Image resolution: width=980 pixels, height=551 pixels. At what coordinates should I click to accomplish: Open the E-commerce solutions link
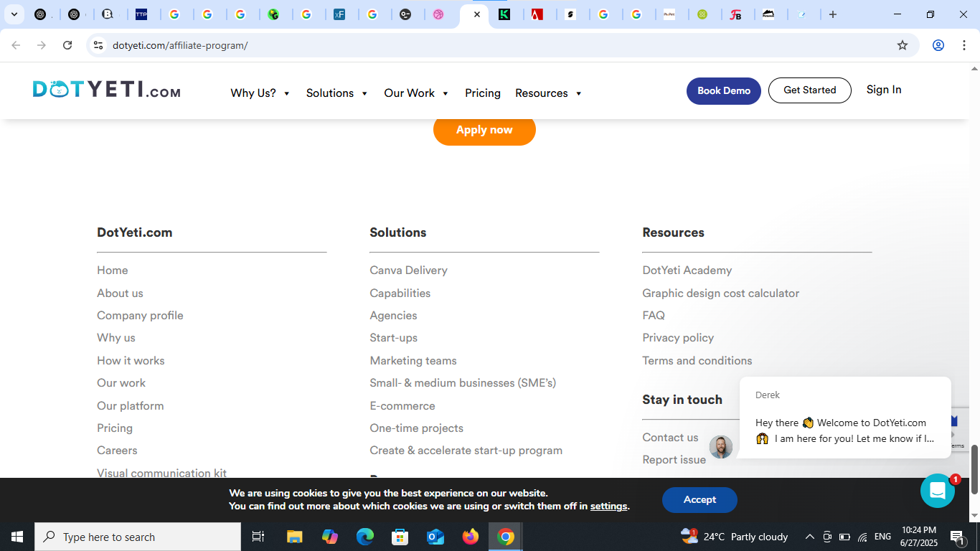point(402,406)
